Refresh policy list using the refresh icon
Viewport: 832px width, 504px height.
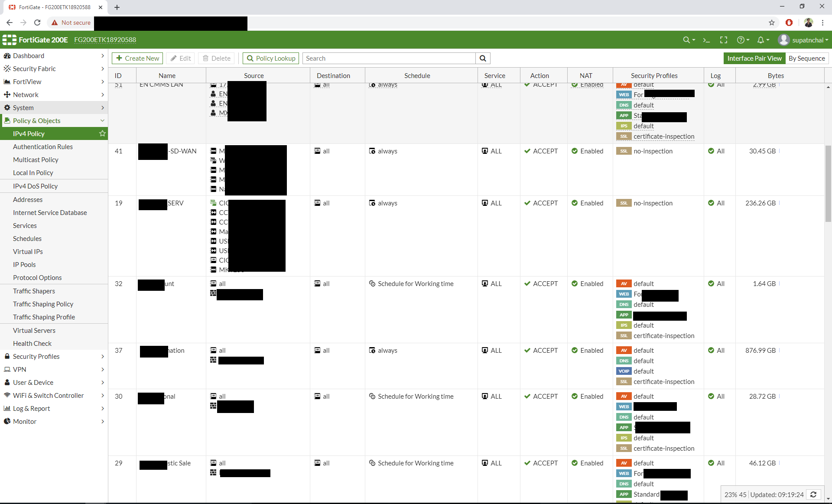(x=813, y=494)
